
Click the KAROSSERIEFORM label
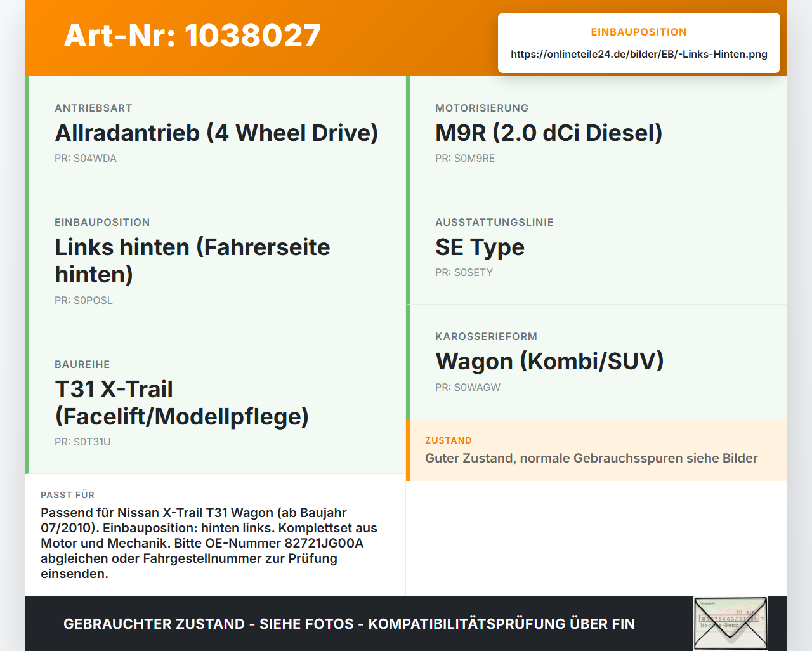(x=486, y=336)
